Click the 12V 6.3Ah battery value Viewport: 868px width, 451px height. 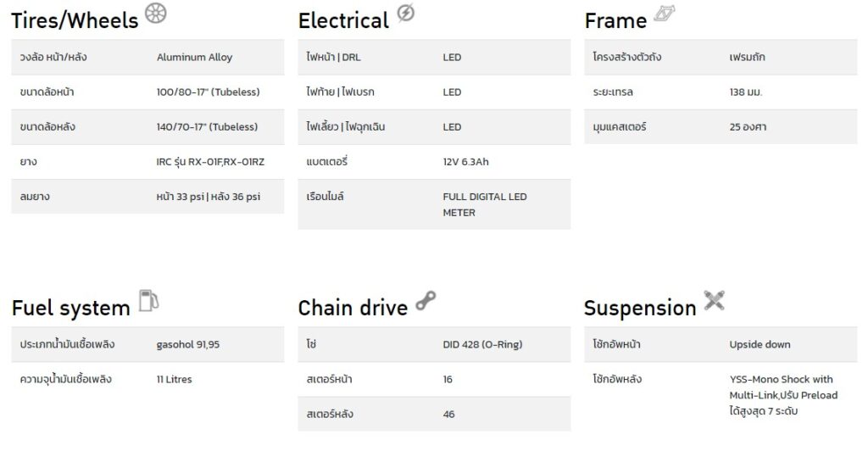465,162
